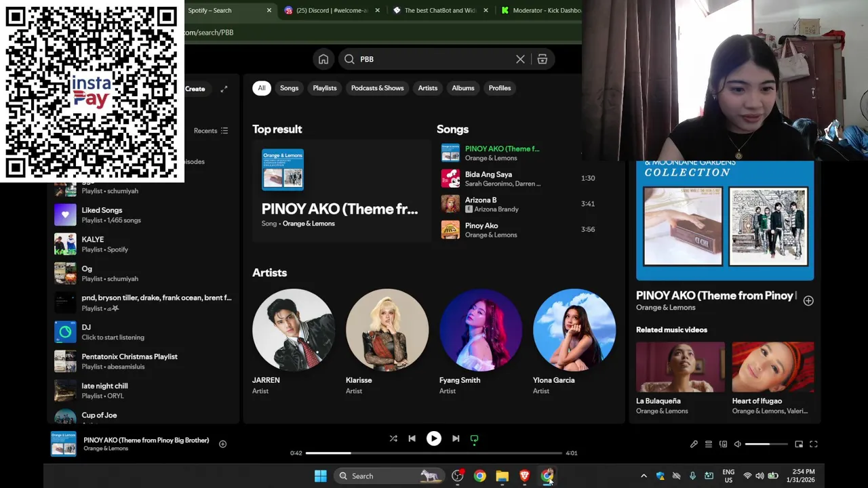Play the current song
Viewport: 868px width, 488px height.
pyautogui.click(x=433, y=439)
